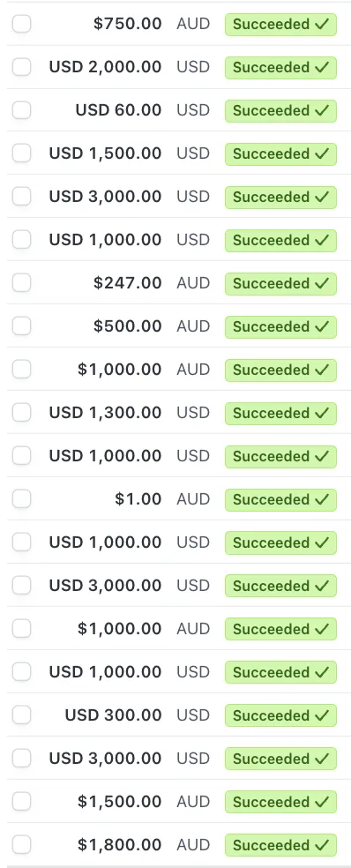The width and height of the screenshot is (351, 868).
Task: Click the Succeeded status for USD 60.00
Action: 280,111
